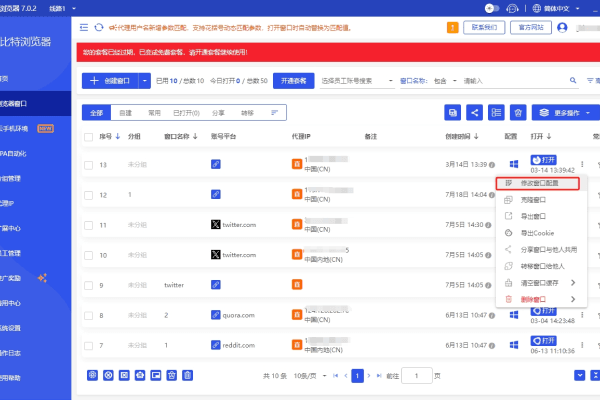The width and height of the screenshot is (600, 400).
Task: Click the magnifier search icon
Action: [573, 80]
